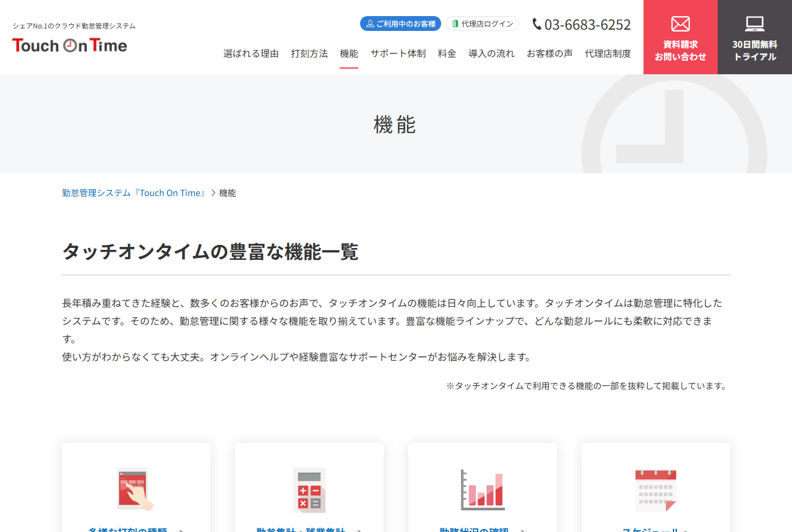Go to the 打刻方法 menu item

(309, 53)
